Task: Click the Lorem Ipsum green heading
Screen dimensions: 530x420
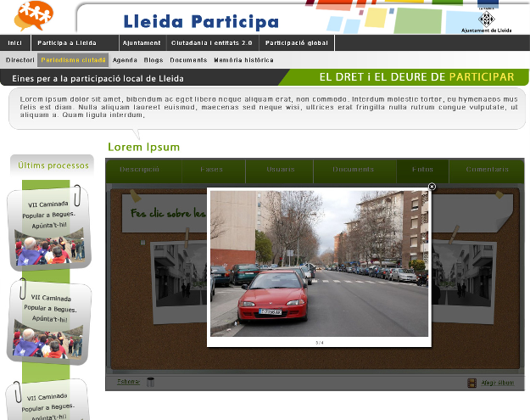Action: tap(143, 147)
